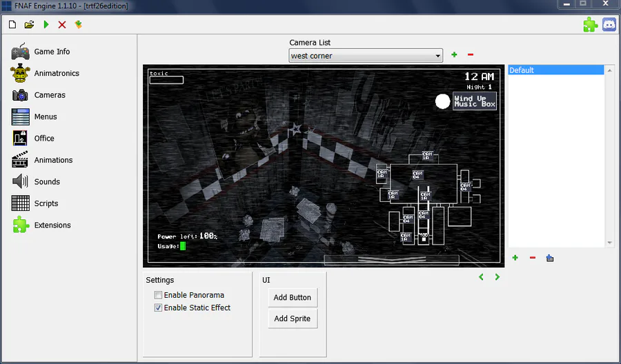Image resolution: width=621 pixels, height=364 pixels.
Task: Click the Animations label in sidebar
Action: [53, 160]
